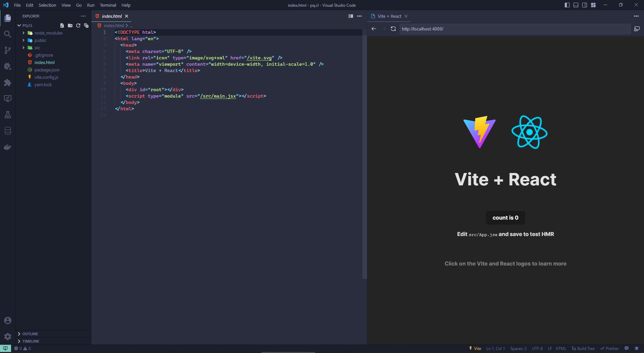Image resolution: width=644 pixels, height=353 pixels.
Task: Toggle the primary side bar layout button
Action: pyautogui.click(x=567, y=5)
